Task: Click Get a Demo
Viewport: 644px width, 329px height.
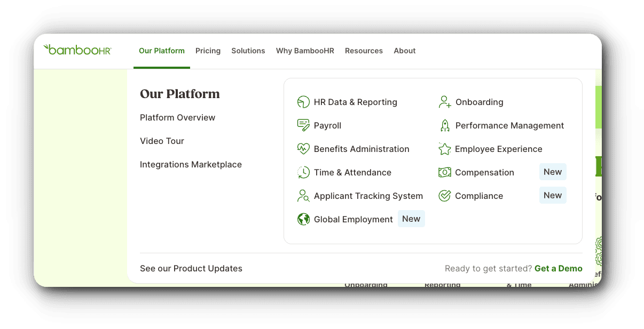Action: click(558, 268)
